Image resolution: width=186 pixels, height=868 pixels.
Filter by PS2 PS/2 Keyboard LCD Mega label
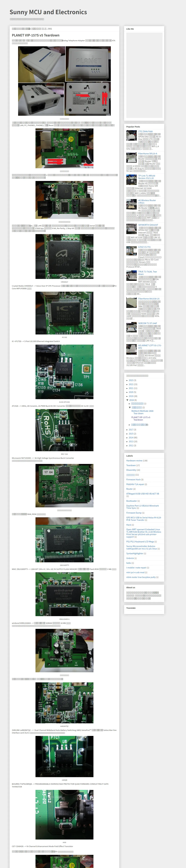tap(140, 542)
